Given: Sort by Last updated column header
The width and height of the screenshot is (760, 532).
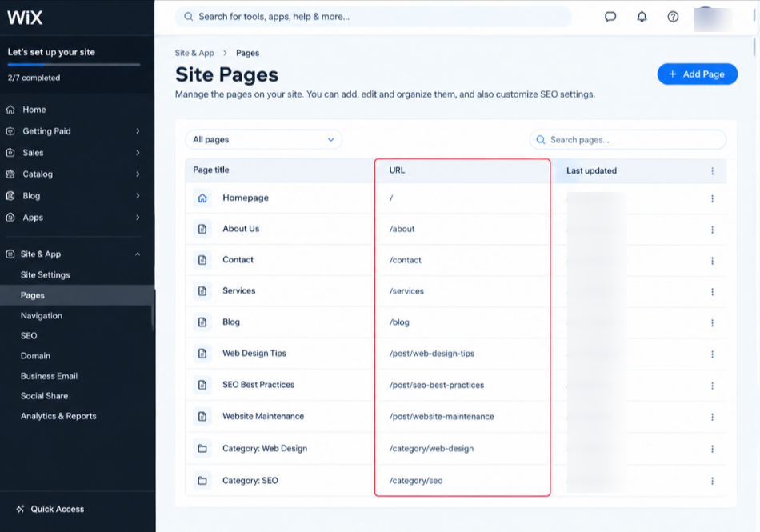Looking at the screenshot, I should pos(591,170).
